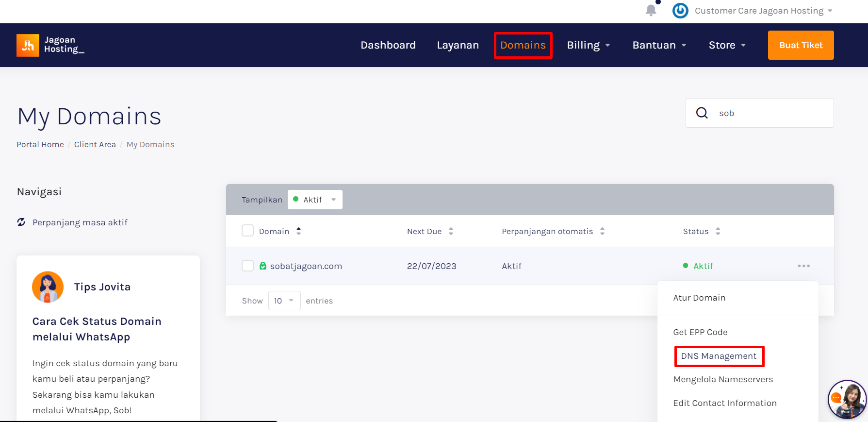Click the green lock icon beside sobatjagoan.com
The width and height of the screenshot is (868, 422).
(x=263, y=266)
